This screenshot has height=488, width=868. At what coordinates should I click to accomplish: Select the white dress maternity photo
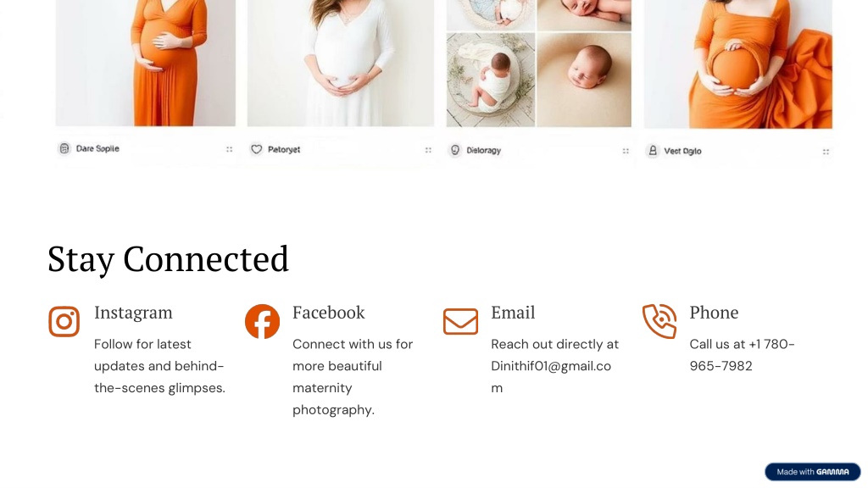[341, 63]
